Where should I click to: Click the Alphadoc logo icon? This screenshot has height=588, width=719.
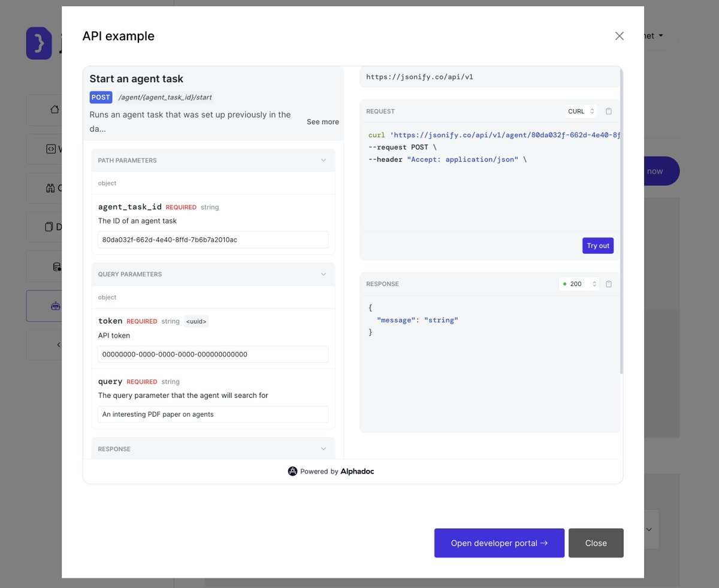tap(292, 472)
